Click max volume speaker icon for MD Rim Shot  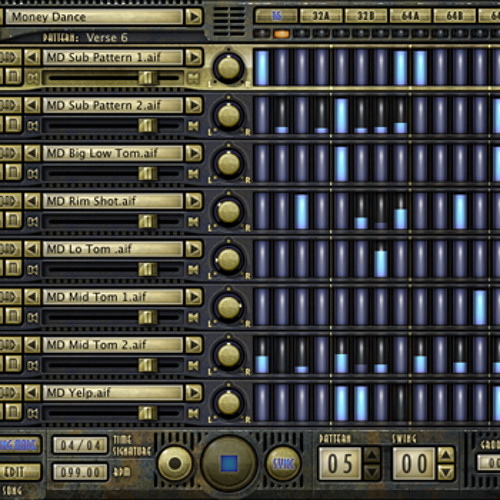(x=193, y=222)
